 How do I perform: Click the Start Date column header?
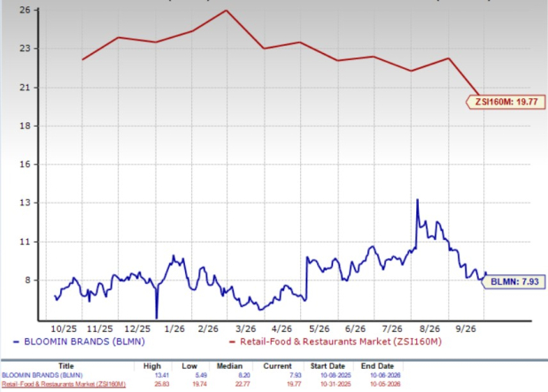(x=328, y=366)
